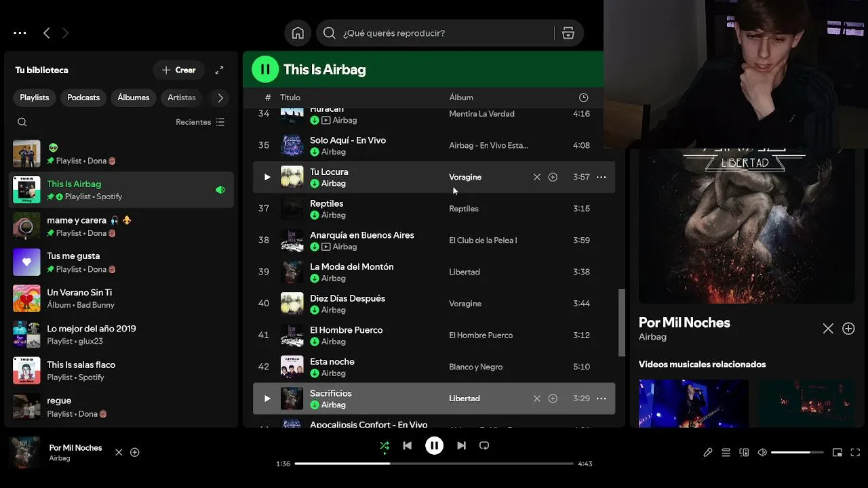
Task: Open the Mentira La Verdad album link
Action: (x=481, y=114)
